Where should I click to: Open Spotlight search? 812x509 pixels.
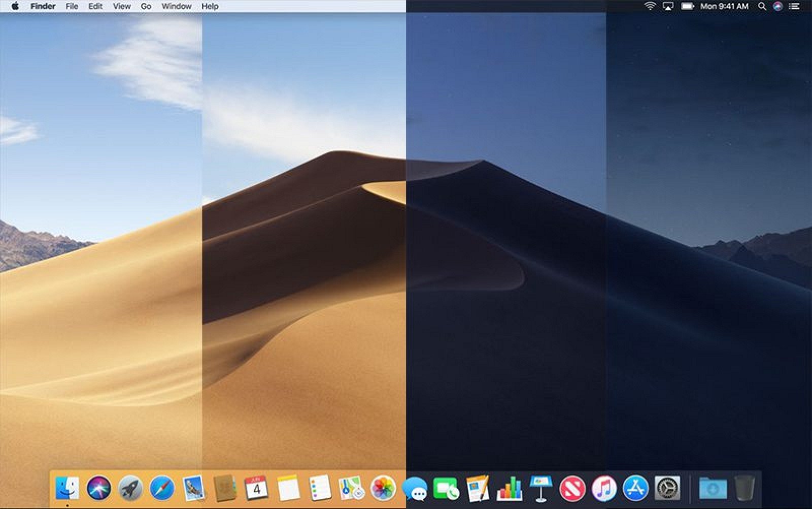coord(761,7)
